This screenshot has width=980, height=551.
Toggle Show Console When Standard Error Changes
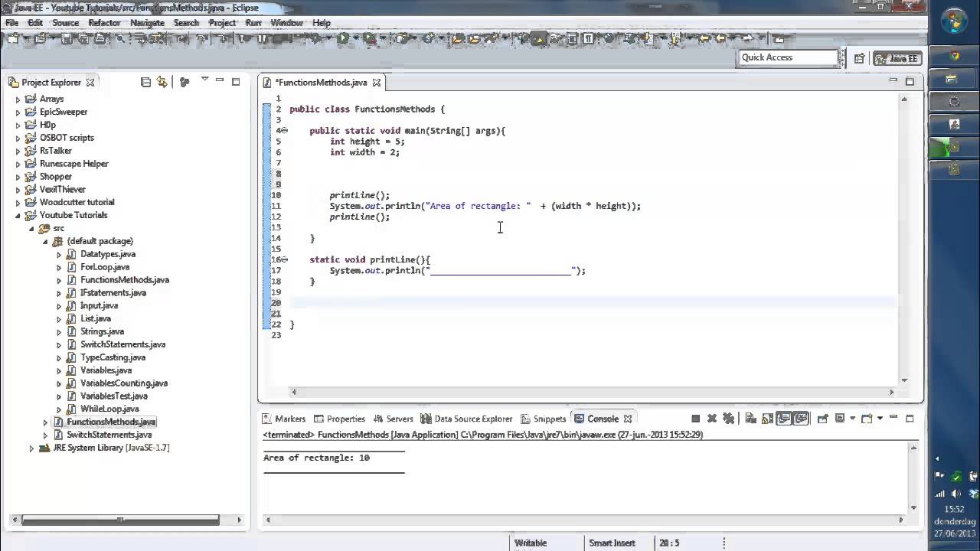801,419
